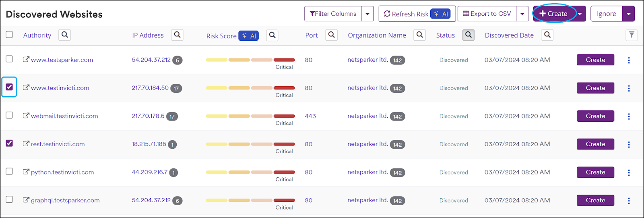
Task: Search within the Risk Score column
Action: point(272,35)
